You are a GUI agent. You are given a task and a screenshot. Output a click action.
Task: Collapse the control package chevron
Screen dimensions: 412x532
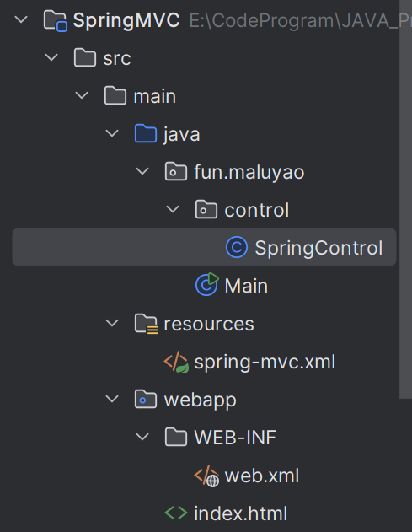173,209
